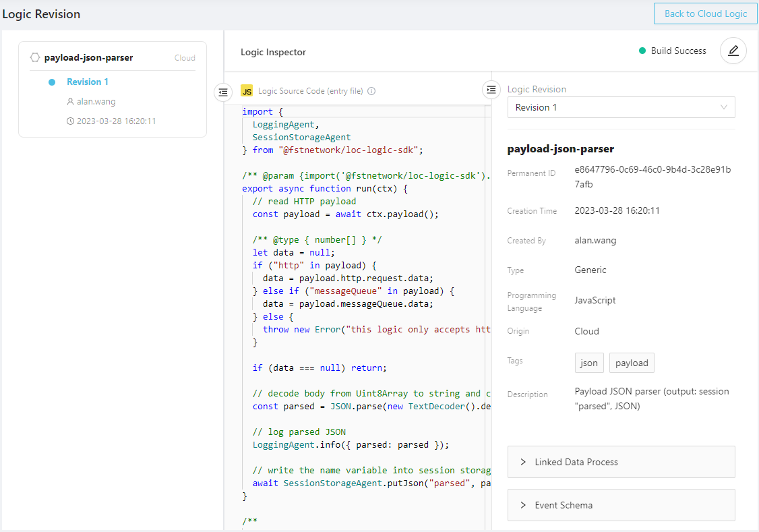This screenshot has width=759, height=532.
Task: Click the green Build Success status dot
Action: point(642,51)
